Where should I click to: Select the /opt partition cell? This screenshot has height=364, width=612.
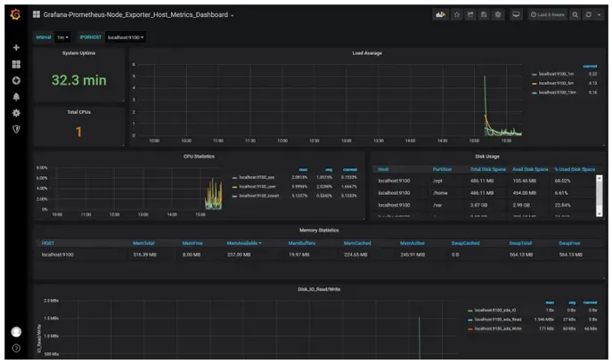click(x=437, y=181)
